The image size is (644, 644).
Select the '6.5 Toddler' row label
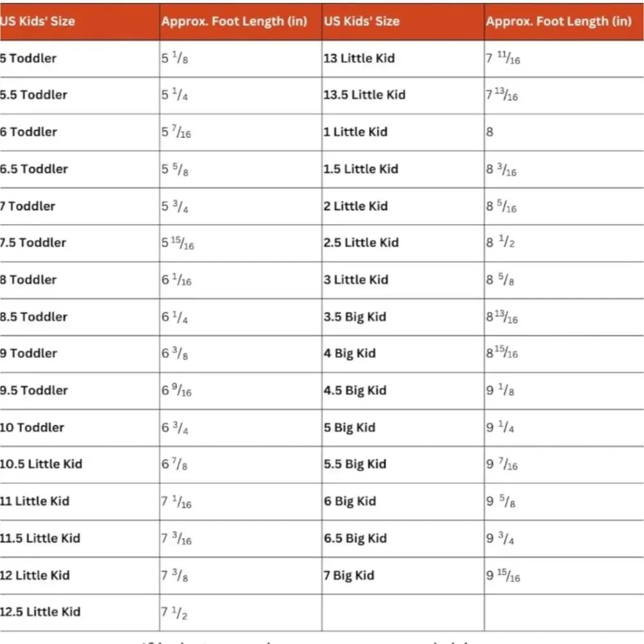[33, 169]
